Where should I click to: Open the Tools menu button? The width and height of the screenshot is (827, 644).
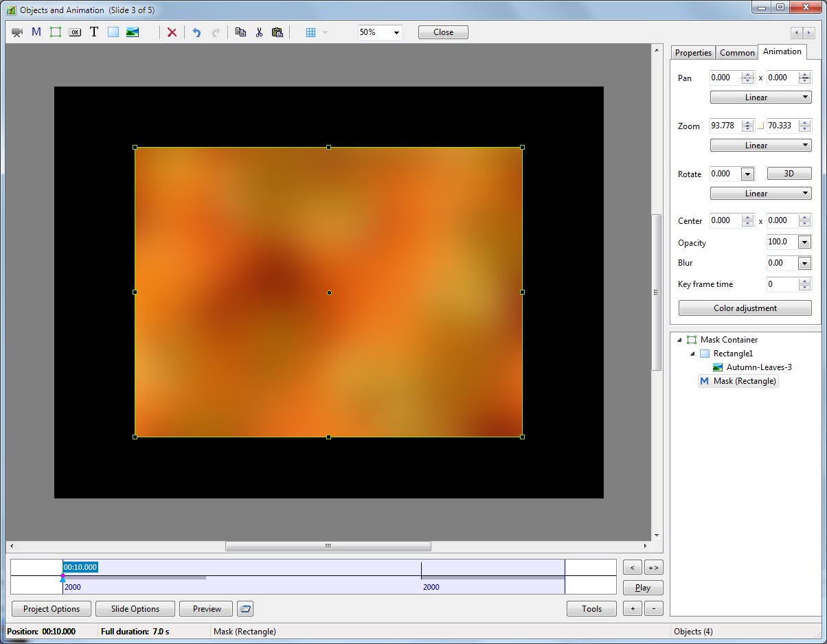pos(591,608)
